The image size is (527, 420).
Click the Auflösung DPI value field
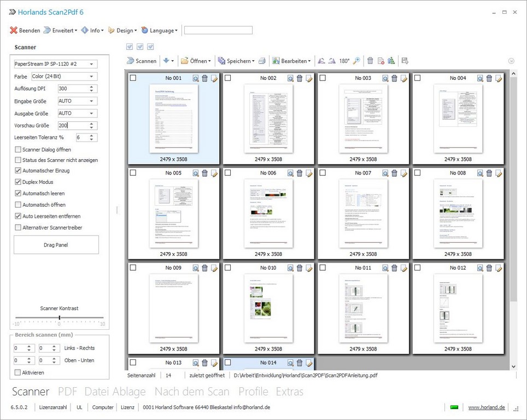[73, 89]
